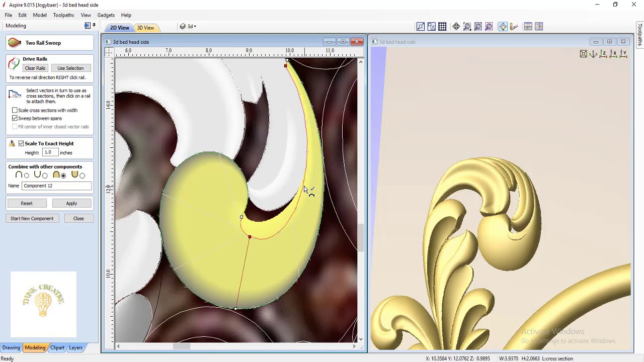Select the view along Y axis icon
Image resolution: width=644 pixels, height=362 pixels.
point(623,54)
